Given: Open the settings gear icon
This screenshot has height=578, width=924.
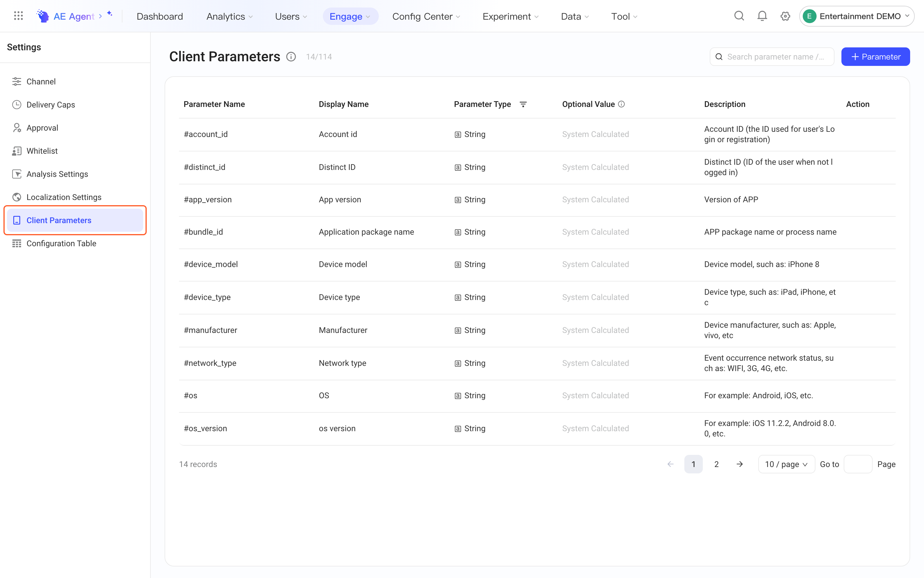Looking at the screenshot, I should coord(785,16).
